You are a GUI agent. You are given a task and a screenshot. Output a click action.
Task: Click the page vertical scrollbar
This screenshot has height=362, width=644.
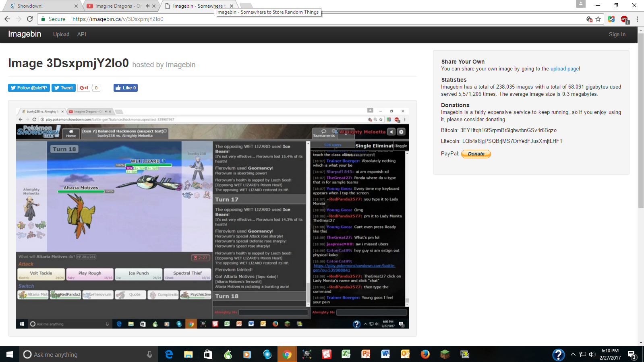click(x=641, y=121)
